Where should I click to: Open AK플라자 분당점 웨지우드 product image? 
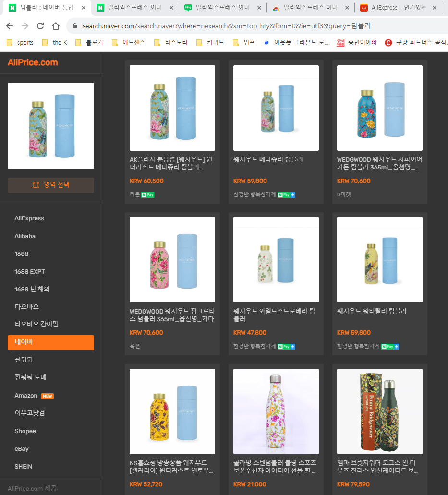172,108
